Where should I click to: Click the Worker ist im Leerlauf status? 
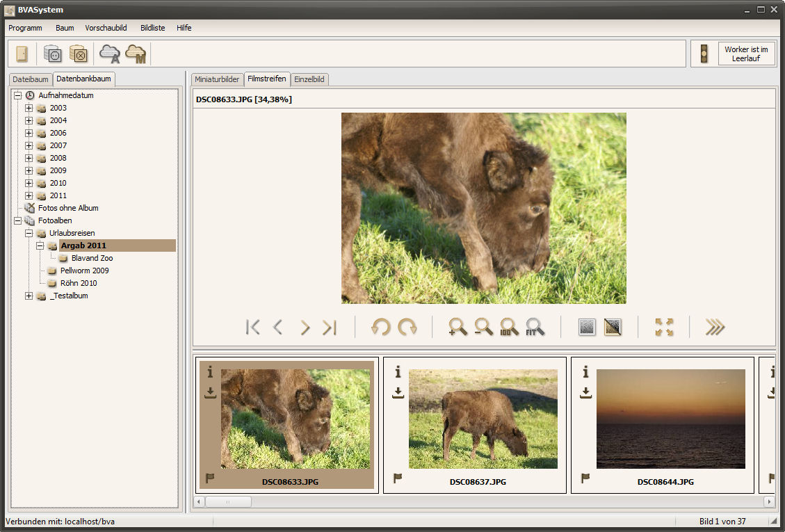pyautogui.click(x=746, y=54)
